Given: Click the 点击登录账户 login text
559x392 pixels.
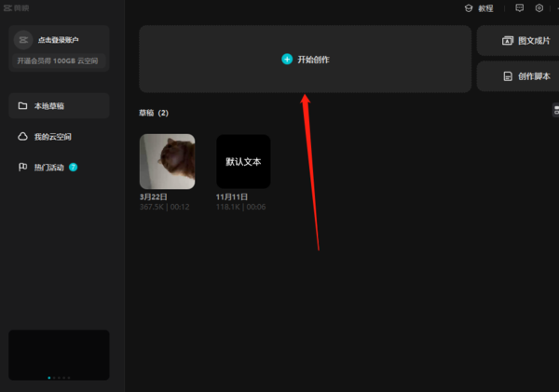Looking at the screenshot, I should coord(58,40).
